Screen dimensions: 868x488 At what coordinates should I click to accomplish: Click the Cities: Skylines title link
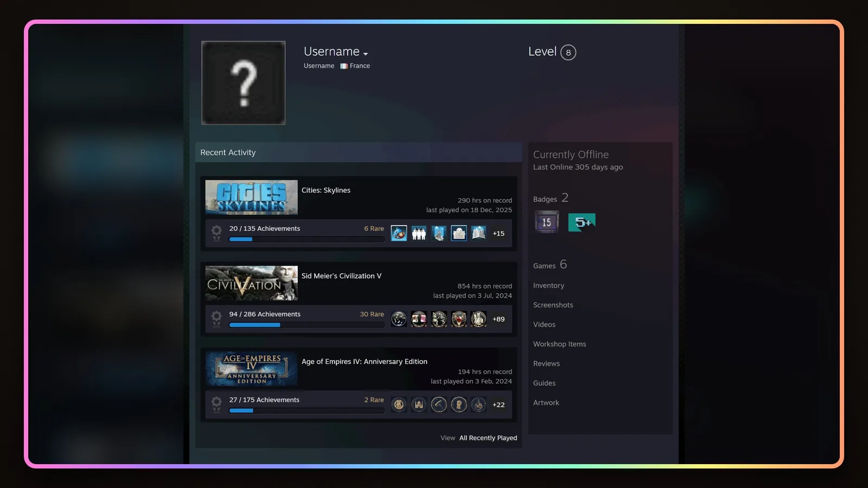tap(326, 190)
